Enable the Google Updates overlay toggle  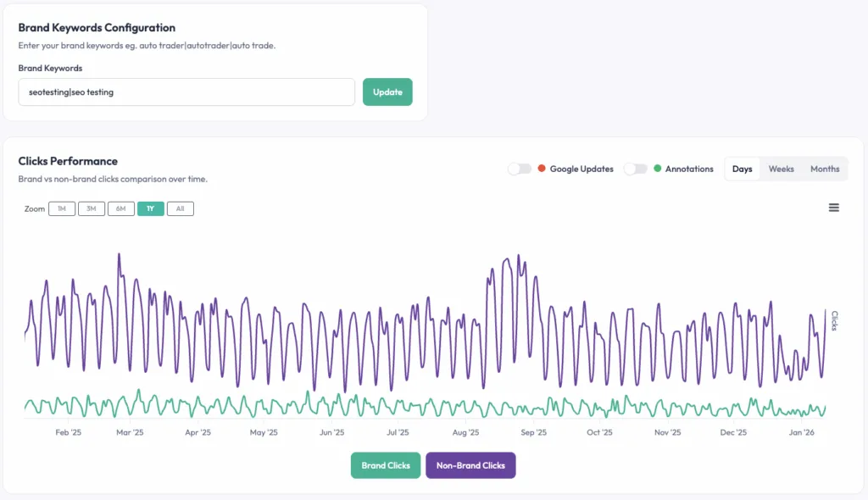[520, 169]
